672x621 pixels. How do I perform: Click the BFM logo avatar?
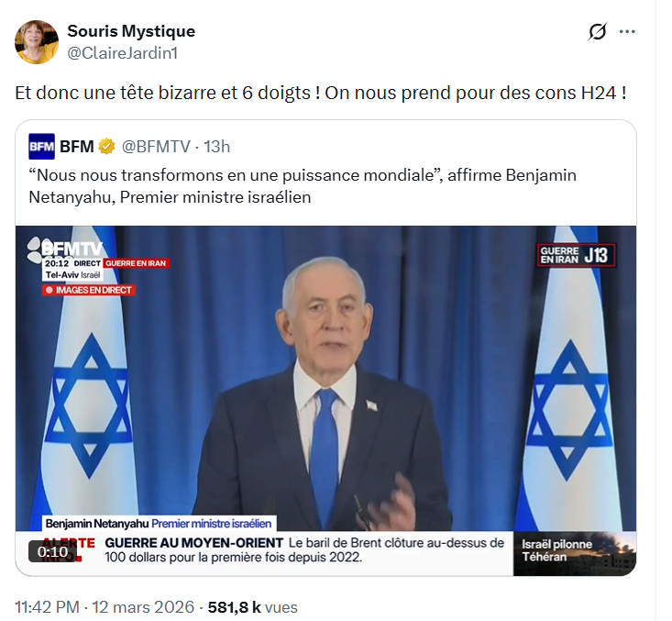tap(41, 146)
